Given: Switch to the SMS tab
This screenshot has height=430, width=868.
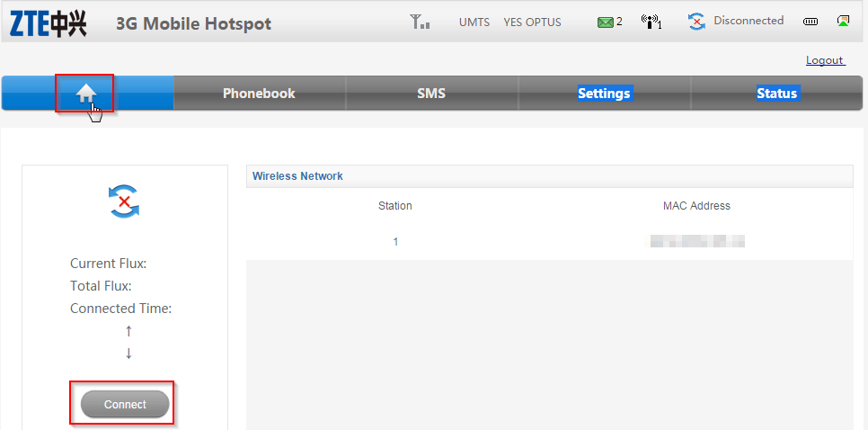Looking at the screenshot, I should (431, 94).
